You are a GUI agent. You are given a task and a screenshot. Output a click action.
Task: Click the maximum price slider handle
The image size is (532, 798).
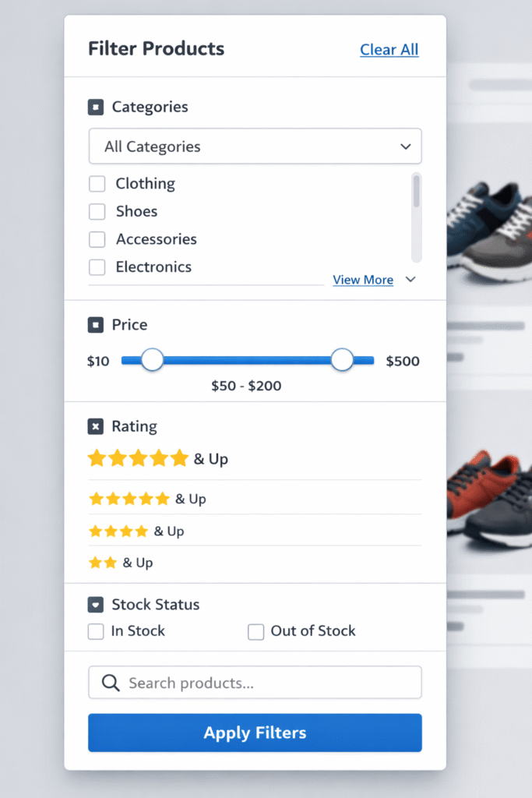[342, 360]
